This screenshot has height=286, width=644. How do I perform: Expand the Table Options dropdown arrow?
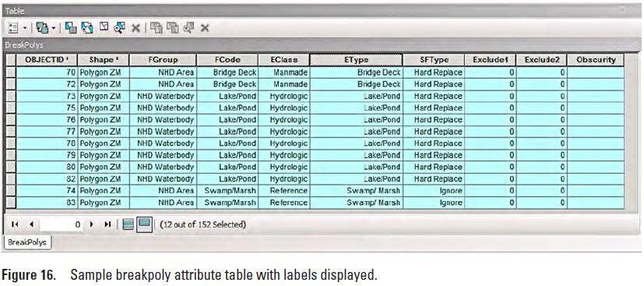click(x=24, y=28)
